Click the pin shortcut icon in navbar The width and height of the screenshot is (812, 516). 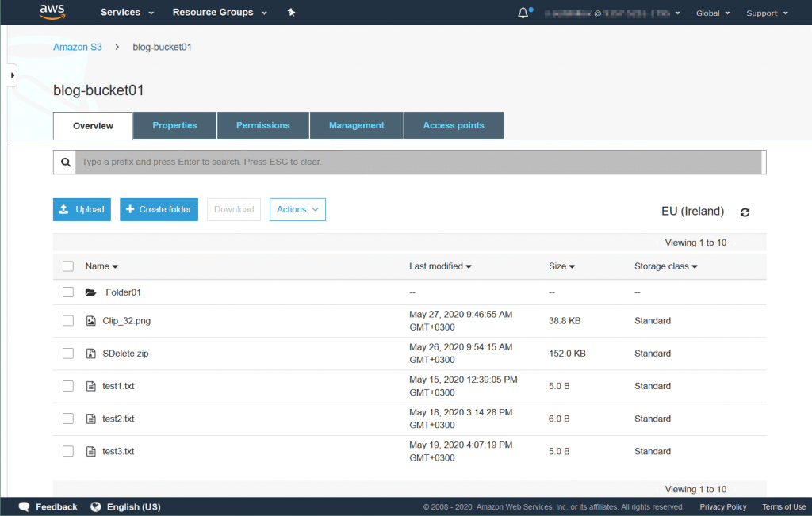[x=291, y=13]
